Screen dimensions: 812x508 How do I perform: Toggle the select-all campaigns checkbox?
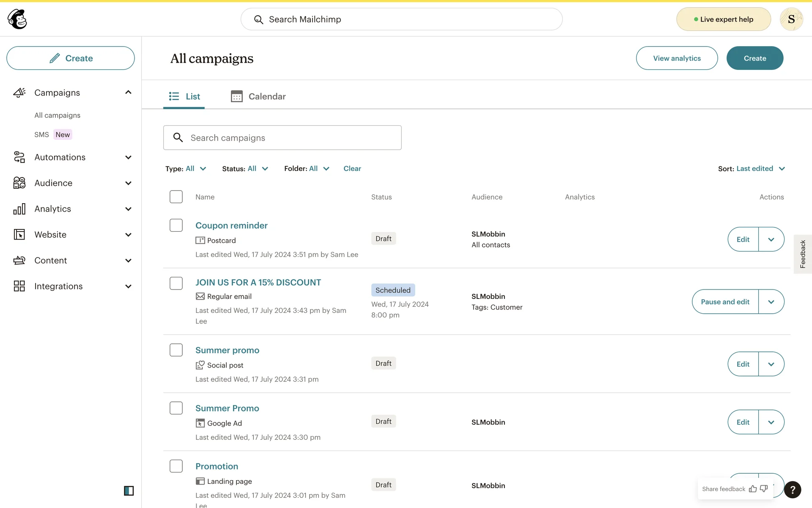coord(176,197)
